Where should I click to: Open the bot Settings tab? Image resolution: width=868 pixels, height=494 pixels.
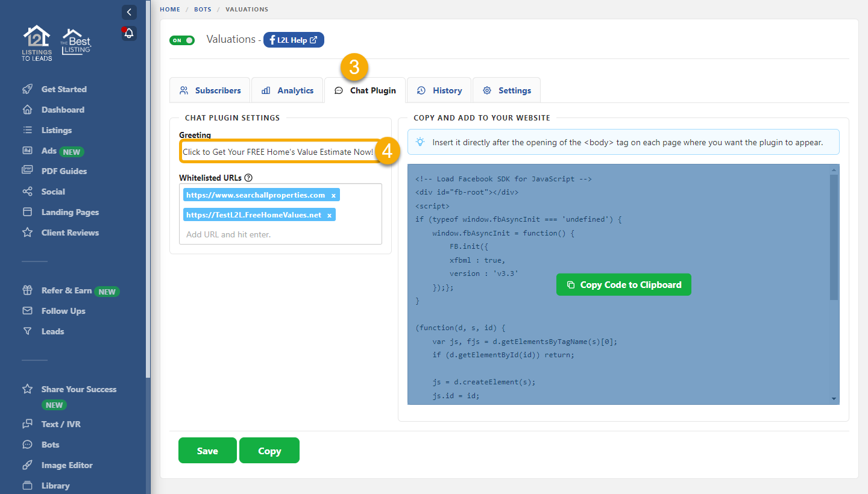pyautogui.click(x=506, y=90)
